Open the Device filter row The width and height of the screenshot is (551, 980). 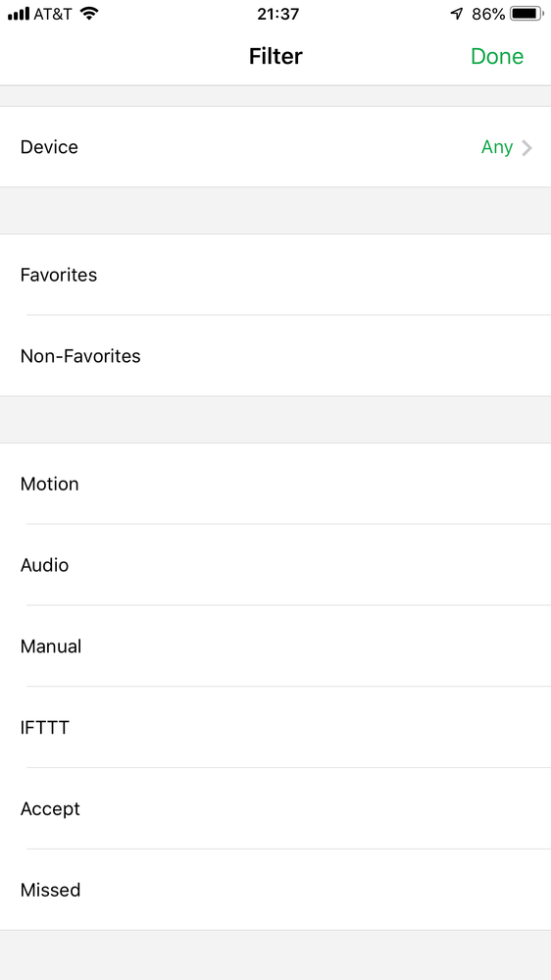pyautogui.click(x=275, y=147)
